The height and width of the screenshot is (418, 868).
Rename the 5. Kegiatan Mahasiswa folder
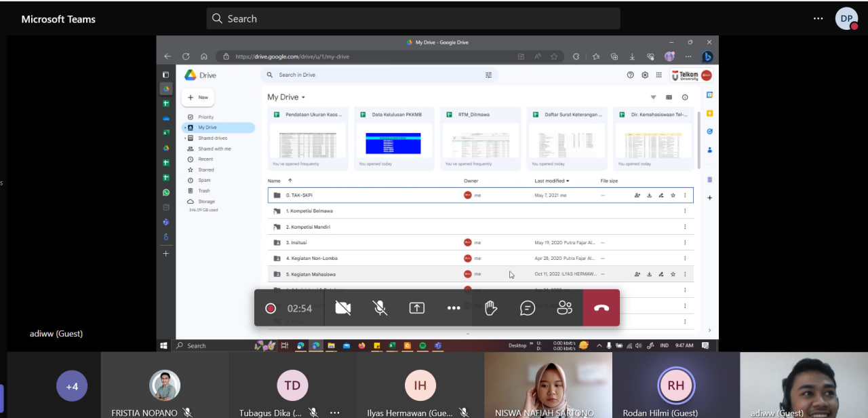click(x=661, y=274)
